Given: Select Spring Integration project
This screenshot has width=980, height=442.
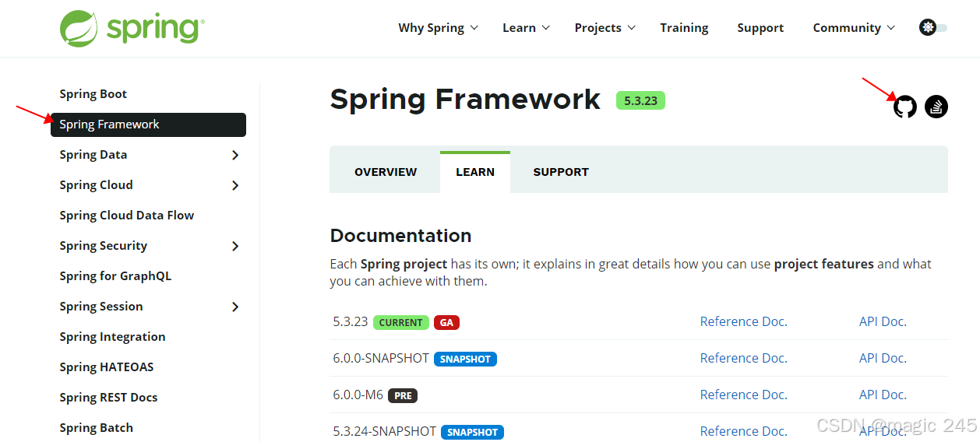Looking at the screenshot, I should click(x=112, y=337).
